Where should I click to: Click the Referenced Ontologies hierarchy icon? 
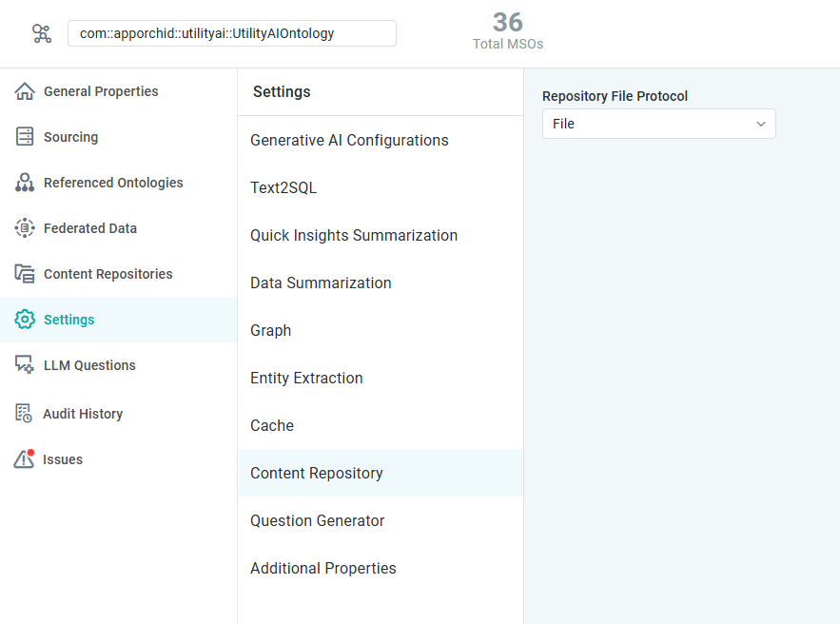[25, 183]
